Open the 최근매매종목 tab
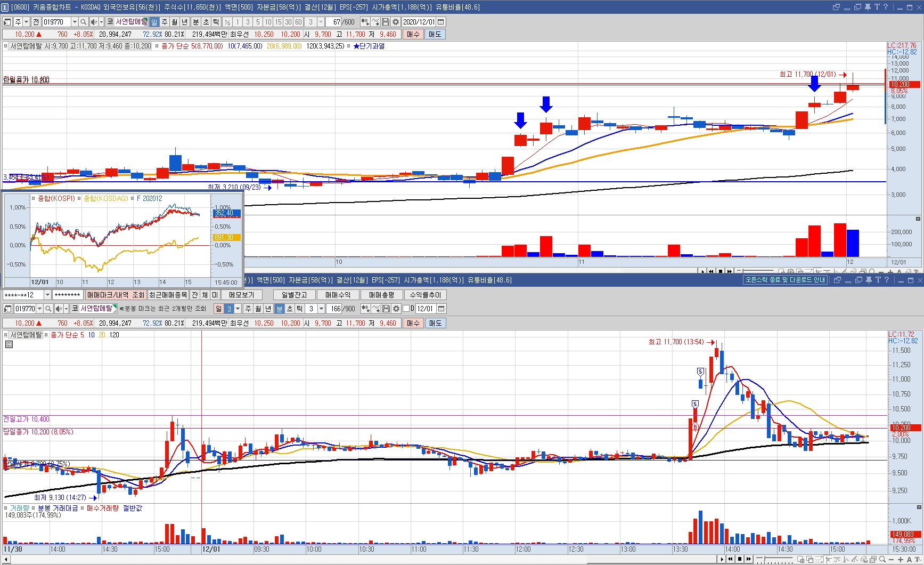Screen dimensions: 924x565 click(168, 295)
